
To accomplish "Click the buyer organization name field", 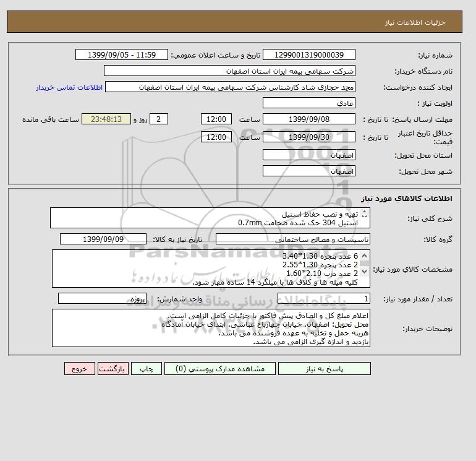I will (229, 71).
